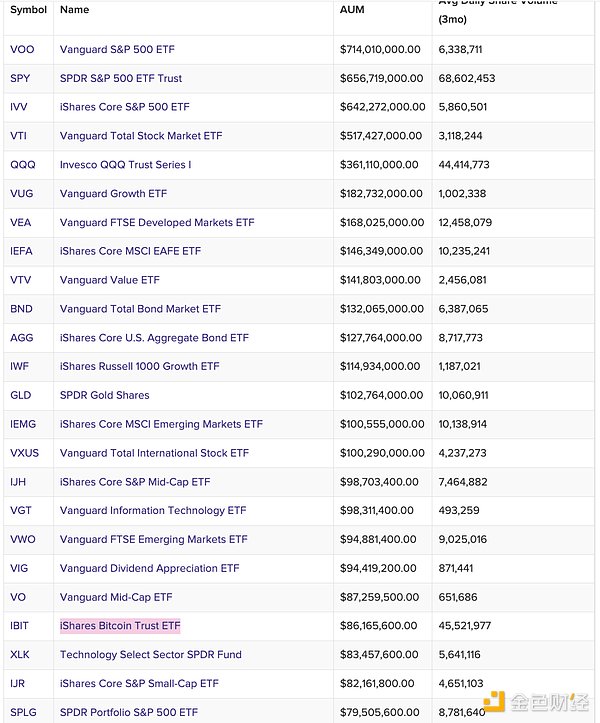Viewport: 600px width, 723px height.
Task: Open iShares Russell 1000 Growth ETF
Action: pos(139,367)
